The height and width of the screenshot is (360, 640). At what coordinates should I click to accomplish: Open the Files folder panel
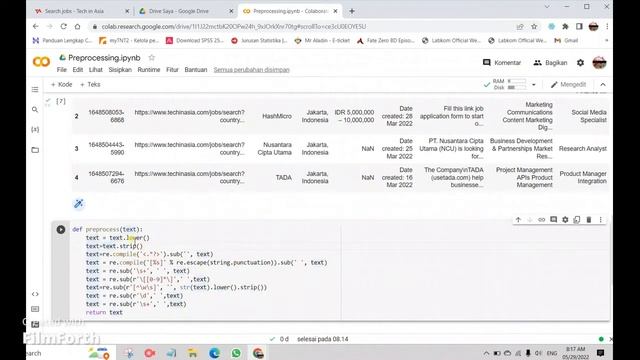coord(35,150)
